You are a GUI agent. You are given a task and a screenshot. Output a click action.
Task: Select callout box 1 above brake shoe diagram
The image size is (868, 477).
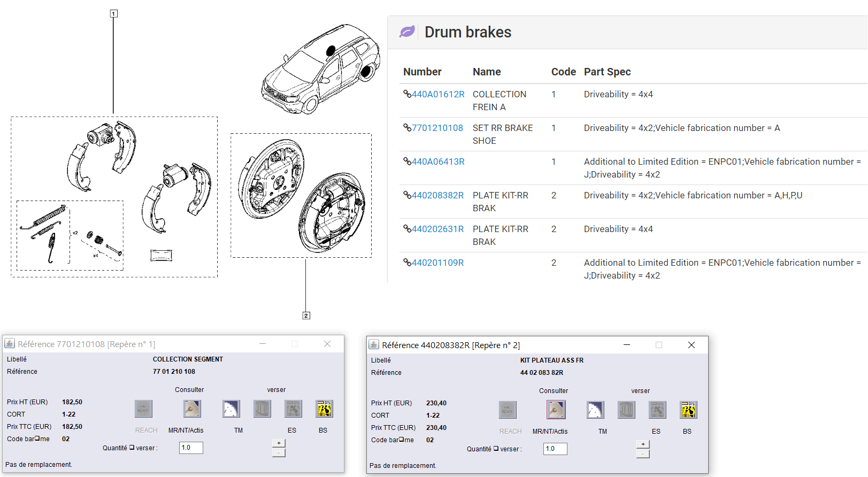(x=113, y=13)
